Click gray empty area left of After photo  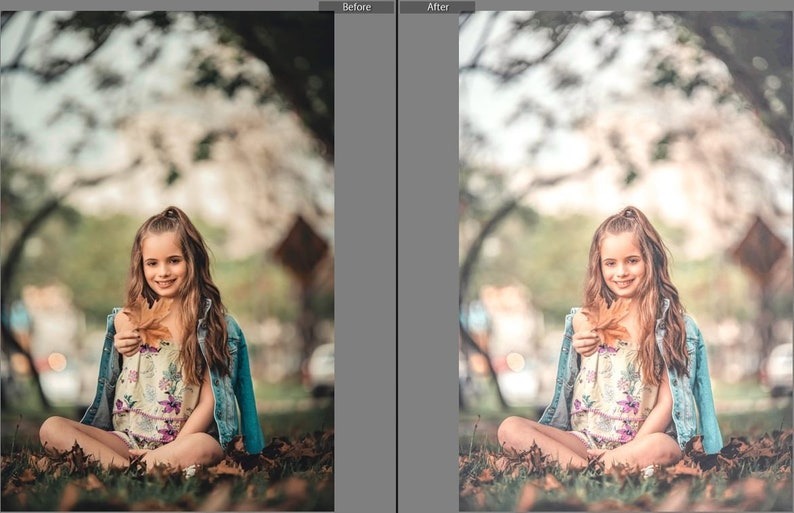point(428,260)
